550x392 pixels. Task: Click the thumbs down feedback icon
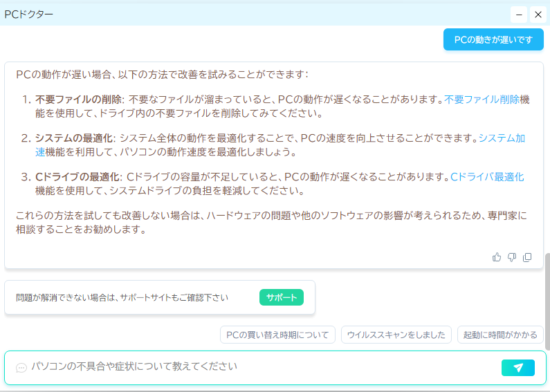click(x=512, y=257)
